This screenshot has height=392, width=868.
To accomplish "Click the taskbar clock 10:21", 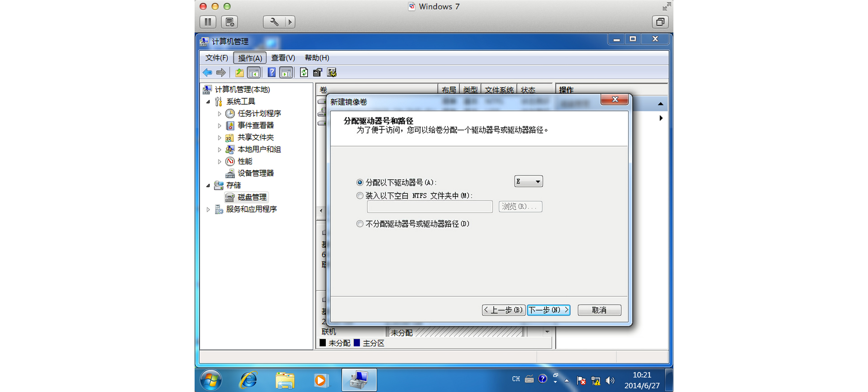I will coord(642,375).
